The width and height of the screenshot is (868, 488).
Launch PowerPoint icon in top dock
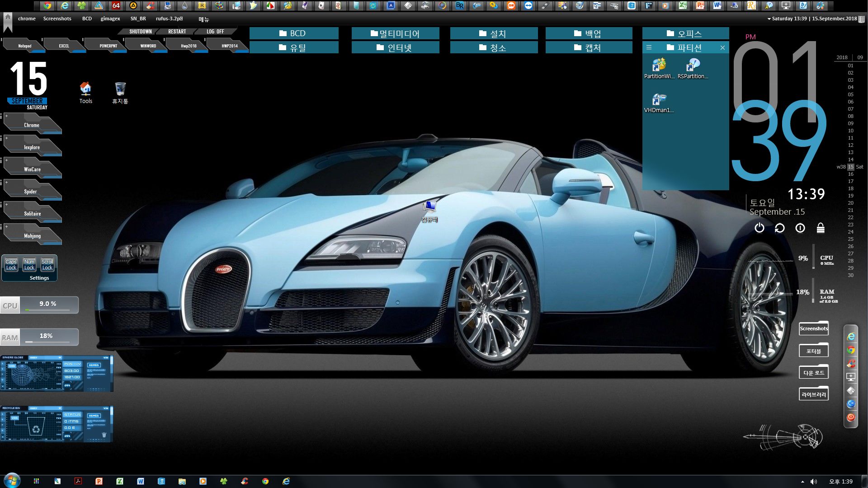coord(700,5)
